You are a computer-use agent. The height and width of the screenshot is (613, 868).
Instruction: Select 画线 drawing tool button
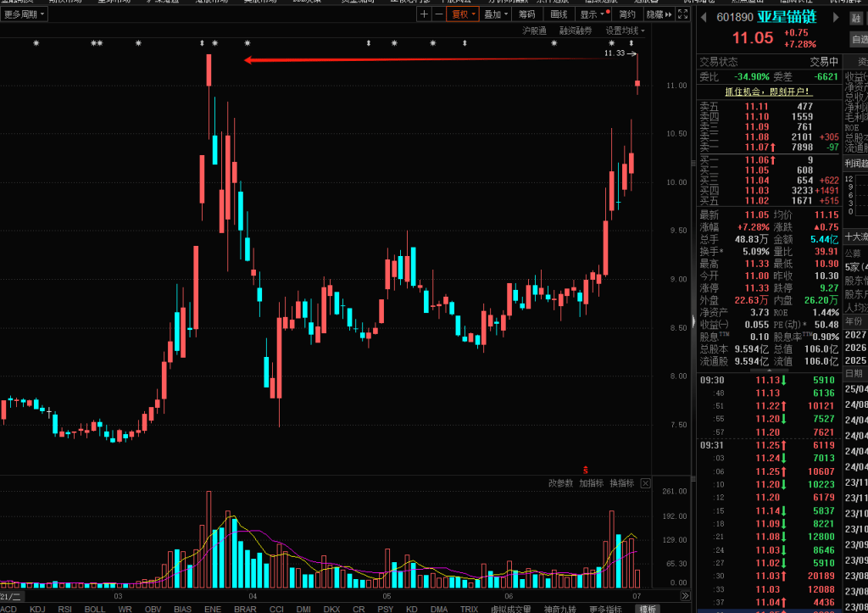pos(559,14)
